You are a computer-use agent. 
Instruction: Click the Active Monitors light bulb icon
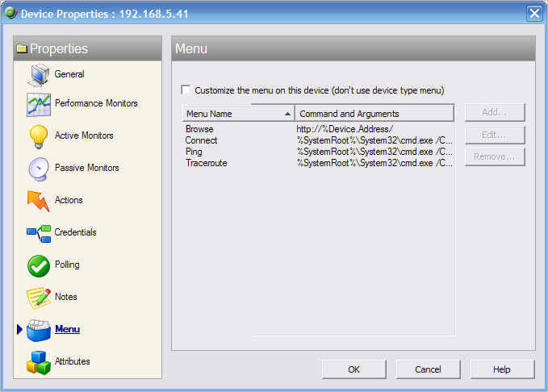click(x=39, y=136)
